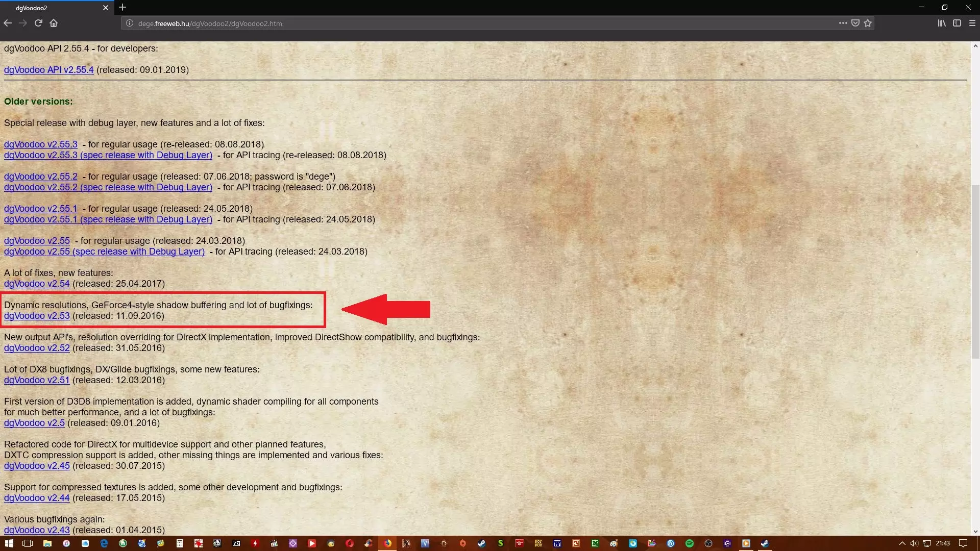Viewport: 980px width, 551px height.
Task: Bookmark this page with star icon
Action: pos(868,23)
